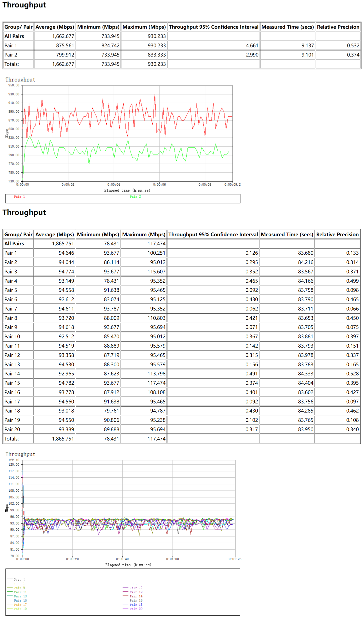Screen dimensions: 364x619
Task: Select the 799.912 average throughput cell
Action: [x=65, y=55]
